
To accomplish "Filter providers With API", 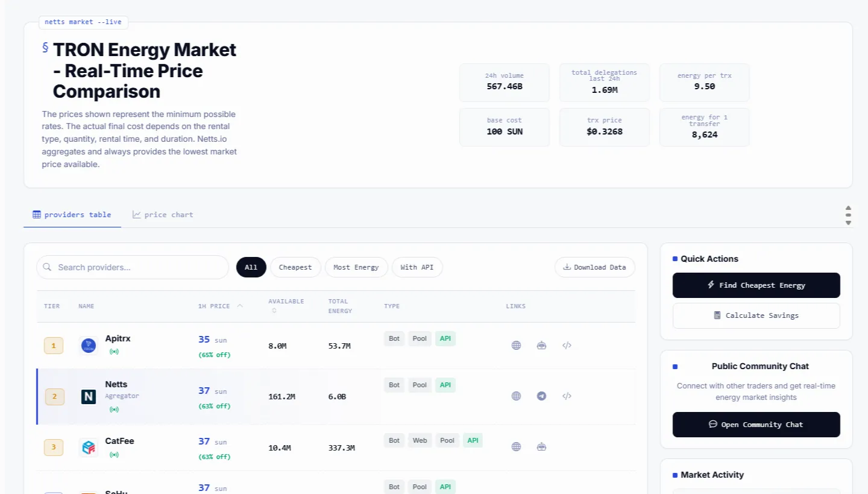I will (417, 267).
